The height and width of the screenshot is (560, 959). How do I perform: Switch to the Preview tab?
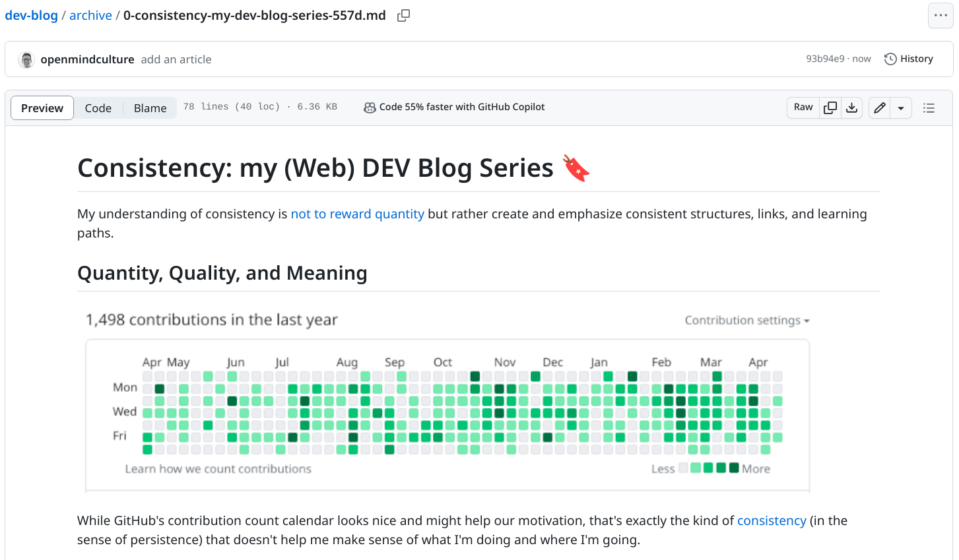(x=42, y=108)
